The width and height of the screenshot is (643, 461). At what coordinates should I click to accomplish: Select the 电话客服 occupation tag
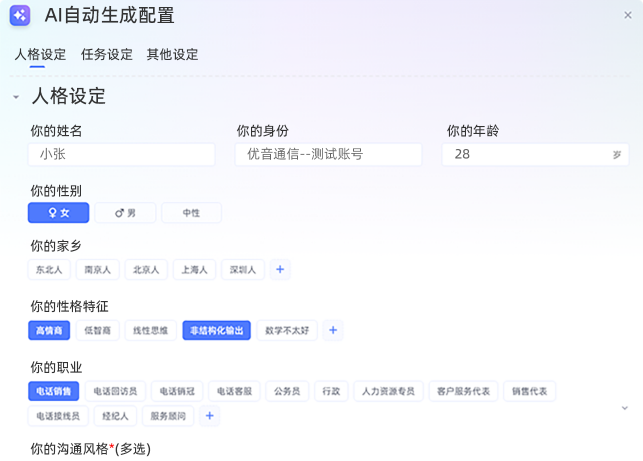coord(236,391)
